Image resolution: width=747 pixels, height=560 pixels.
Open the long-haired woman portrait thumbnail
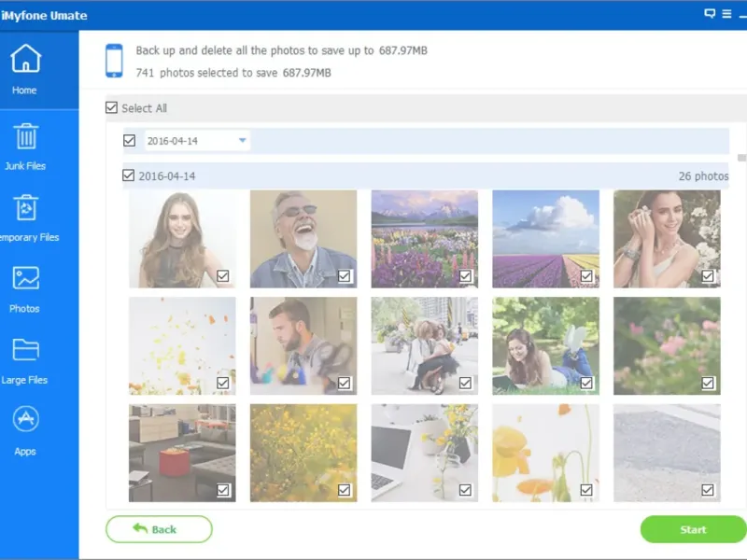click(x=182, y=239)
